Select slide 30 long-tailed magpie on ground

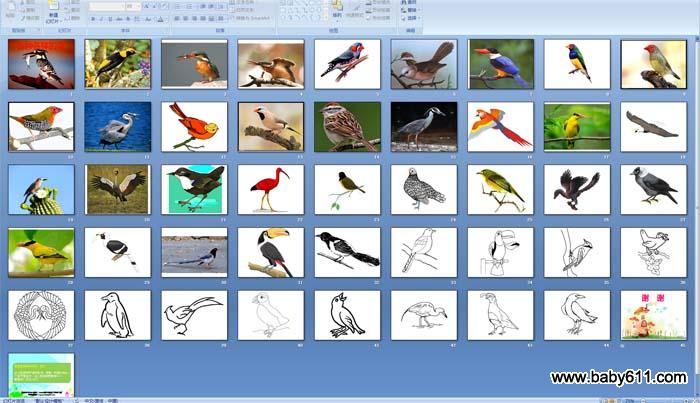click(194, 253)
